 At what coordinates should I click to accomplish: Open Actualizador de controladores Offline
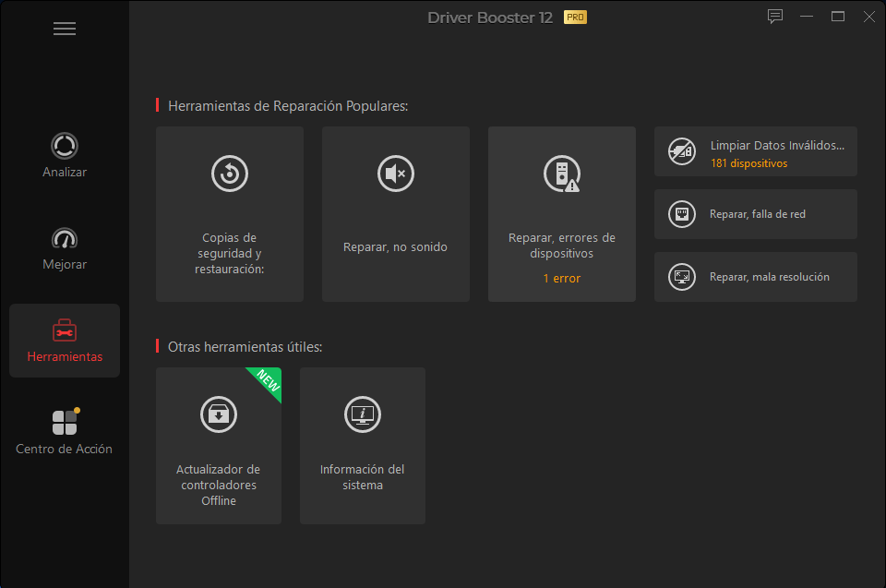coord(219,446)
